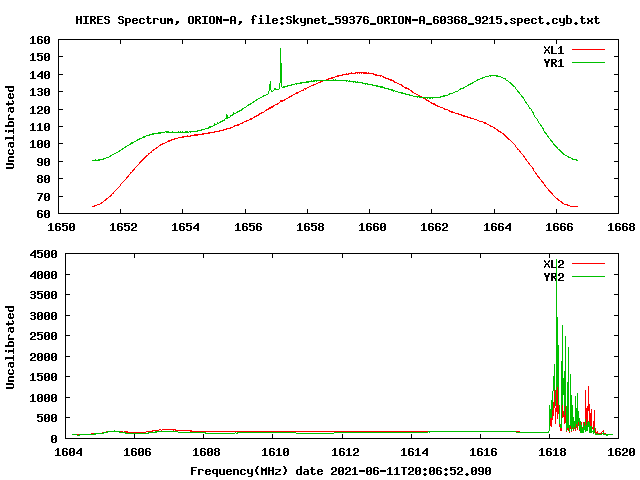Click the green YR2 legend line sample
The height and width of the screenshot is (480, 640).
click(x=588, y=277)
